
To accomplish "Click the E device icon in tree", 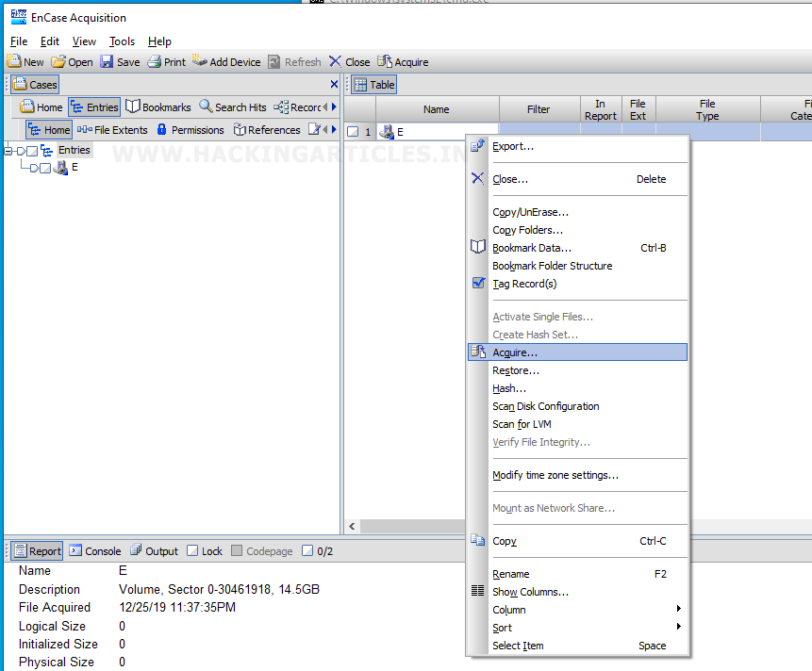I will click(60, 168).
